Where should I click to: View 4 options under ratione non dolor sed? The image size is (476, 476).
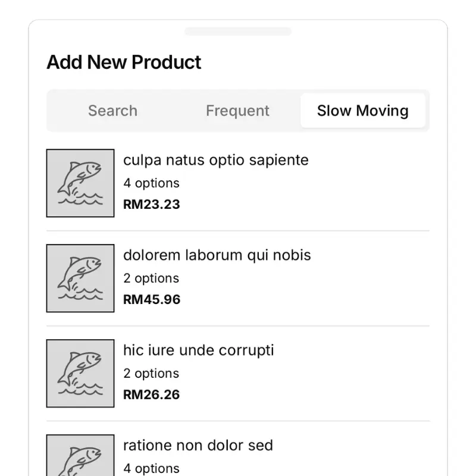152,468
